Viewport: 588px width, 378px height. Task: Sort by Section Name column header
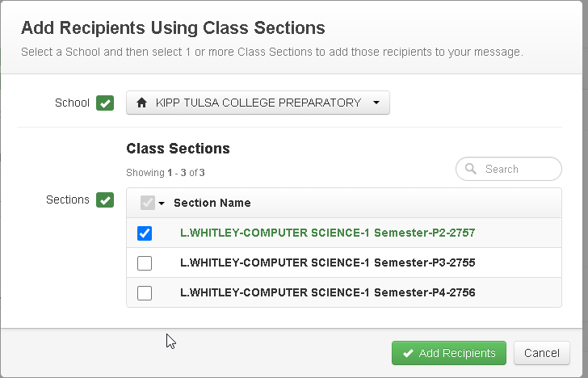tap(212, 203)
